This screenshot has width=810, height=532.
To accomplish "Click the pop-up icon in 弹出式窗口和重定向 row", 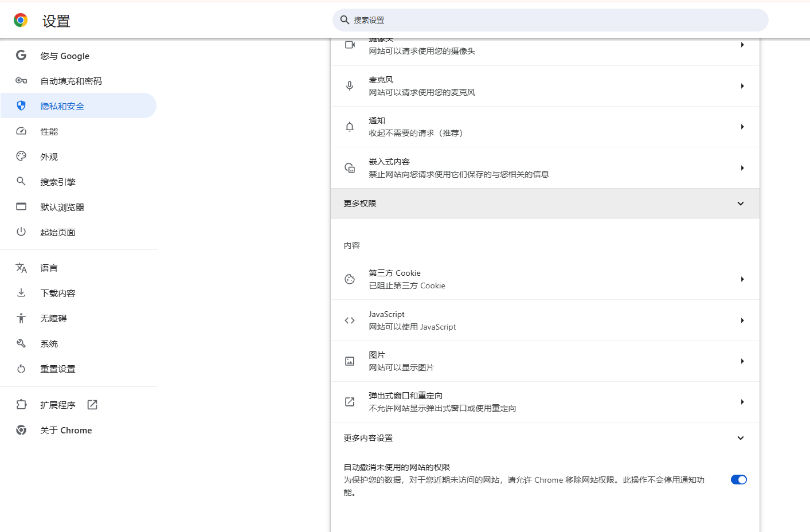I will 350,402.
